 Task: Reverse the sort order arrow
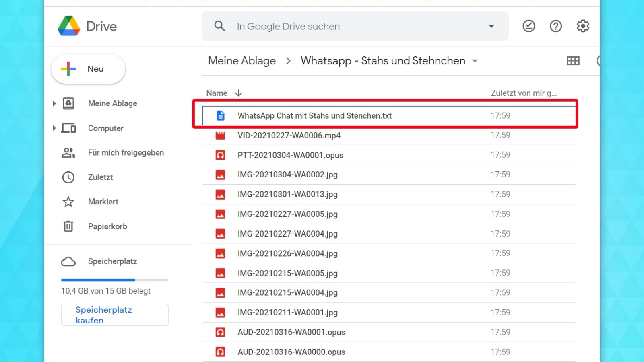[239, 93]
